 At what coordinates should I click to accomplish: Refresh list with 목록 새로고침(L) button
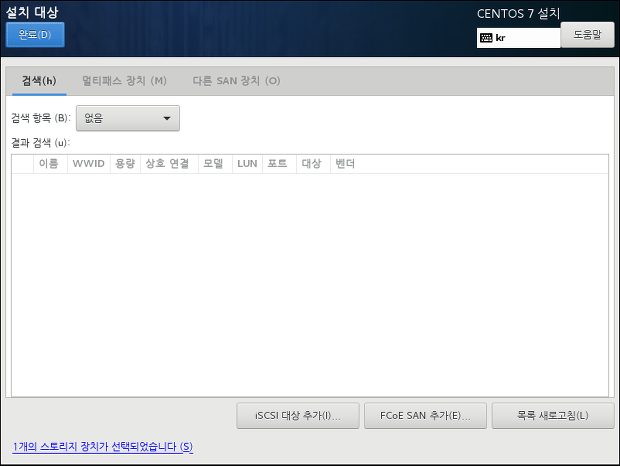pyautogui.click(x=553, y=416)
